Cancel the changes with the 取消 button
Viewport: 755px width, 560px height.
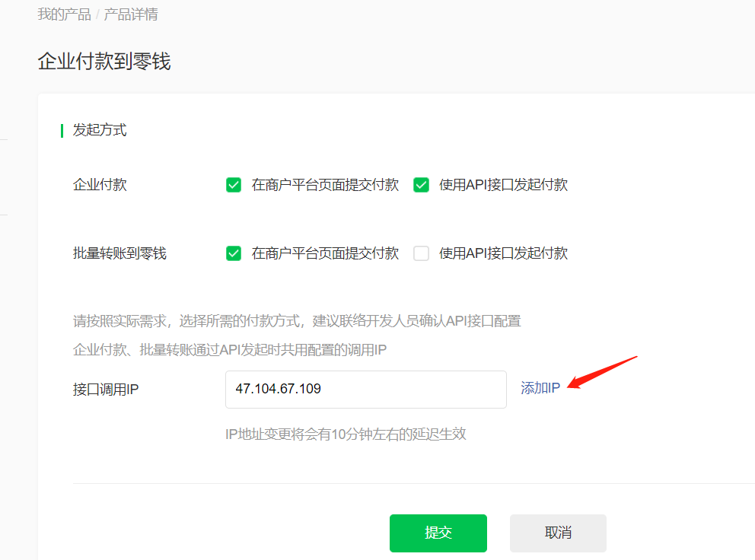(558, 533)
